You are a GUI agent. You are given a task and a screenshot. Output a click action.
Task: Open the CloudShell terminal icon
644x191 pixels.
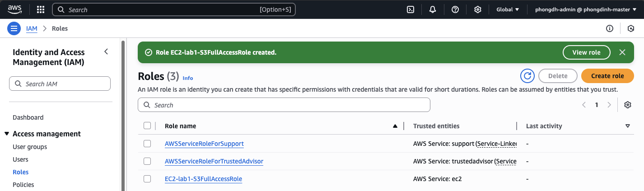(x=411, y=9)
